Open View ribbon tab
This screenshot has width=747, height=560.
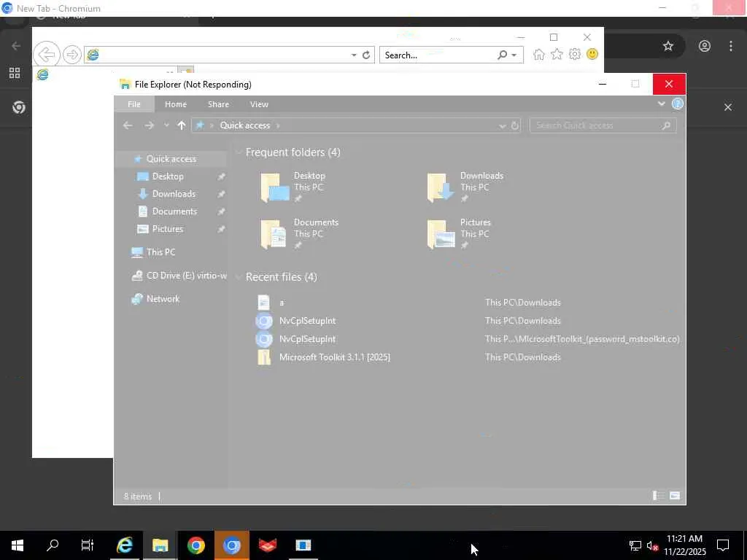[259, 104]
